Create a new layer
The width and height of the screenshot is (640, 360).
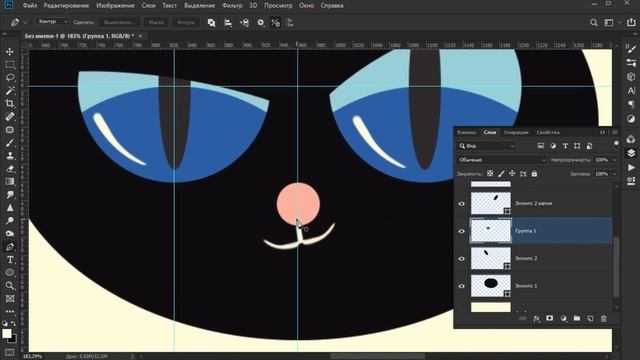590,318
